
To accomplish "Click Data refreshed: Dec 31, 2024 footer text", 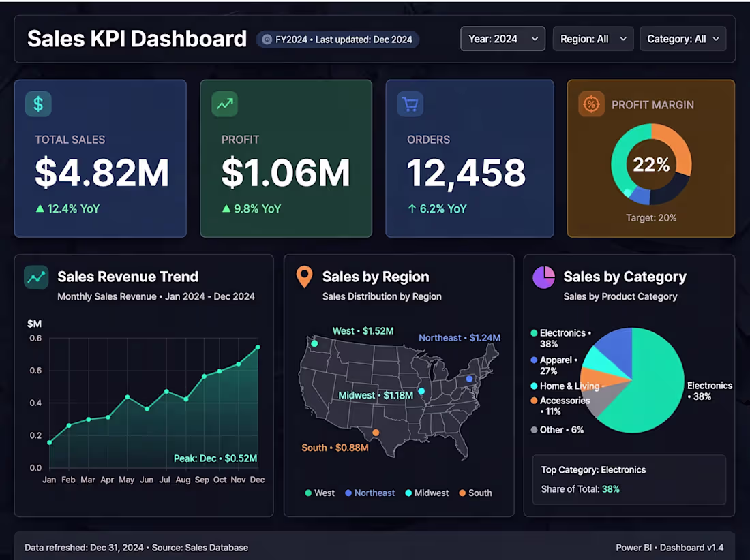I will 136,548.
